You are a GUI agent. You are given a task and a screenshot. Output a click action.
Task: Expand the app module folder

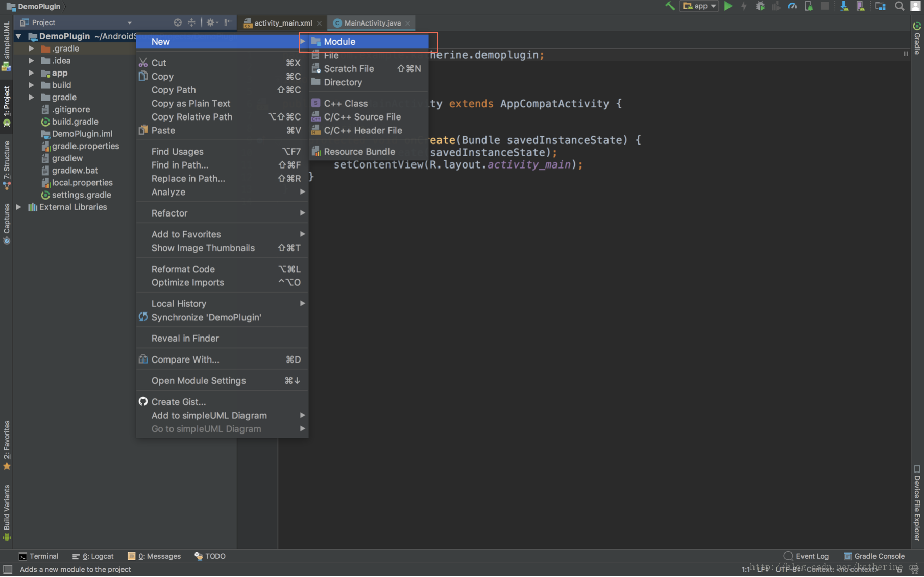[x=31, y=73]
